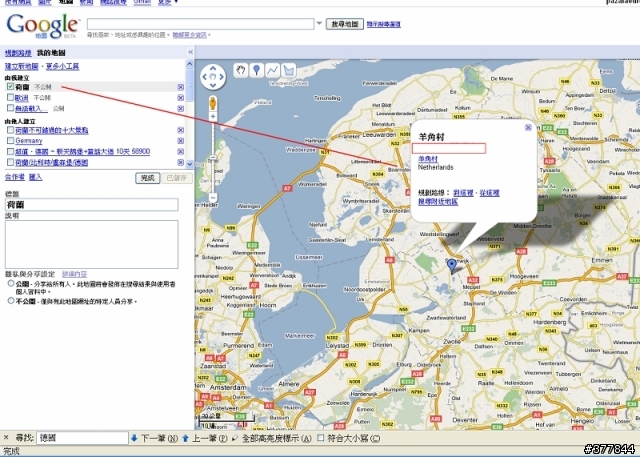Click the map list scroll up arrow
This screenshot has height=457, width=640.
[x=189, y=64]
